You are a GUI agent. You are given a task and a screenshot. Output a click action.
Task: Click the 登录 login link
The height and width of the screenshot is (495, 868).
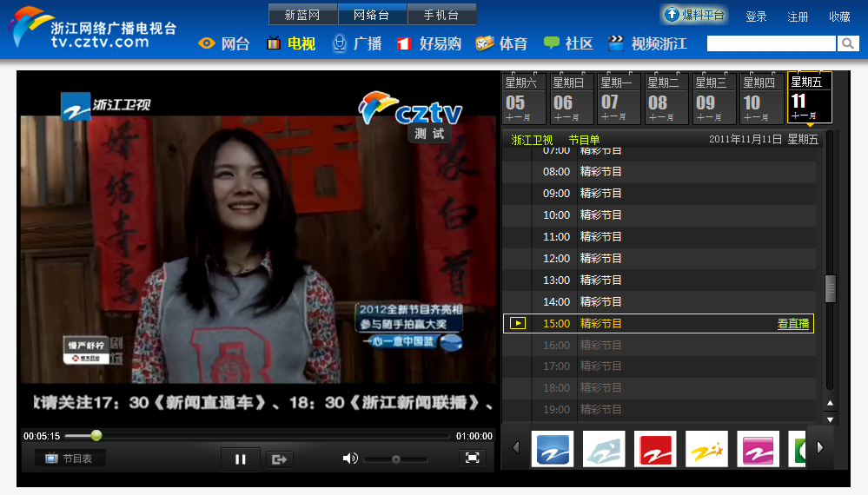pyautogui.click(x=756, y=16)
